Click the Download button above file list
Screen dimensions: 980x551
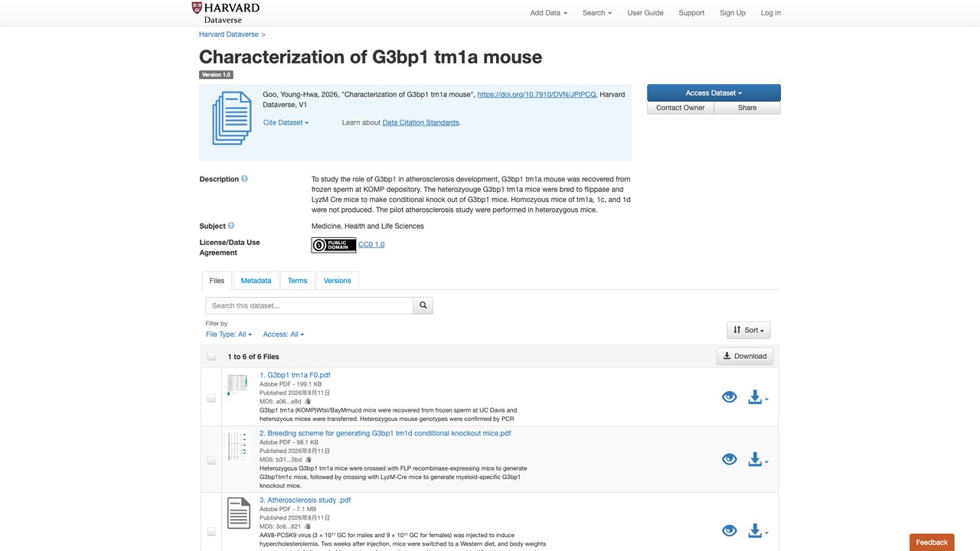(x=745, y=356)
